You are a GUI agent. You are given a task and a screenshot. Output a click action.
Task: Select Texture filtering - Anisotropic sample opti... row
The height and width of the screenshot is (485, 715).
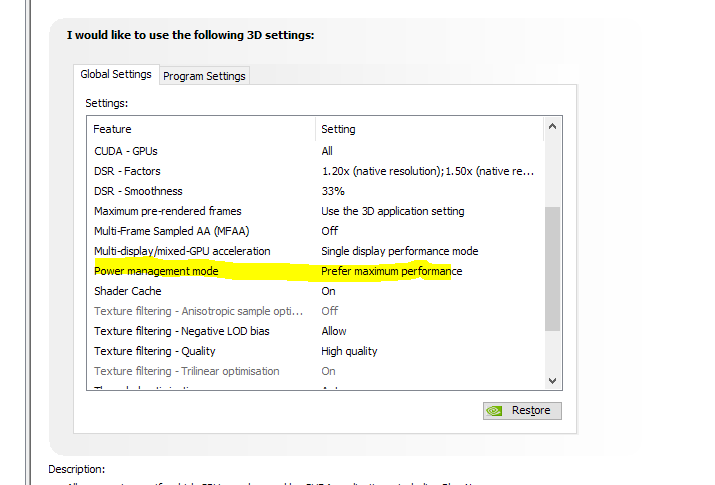(x=316, y=311)
